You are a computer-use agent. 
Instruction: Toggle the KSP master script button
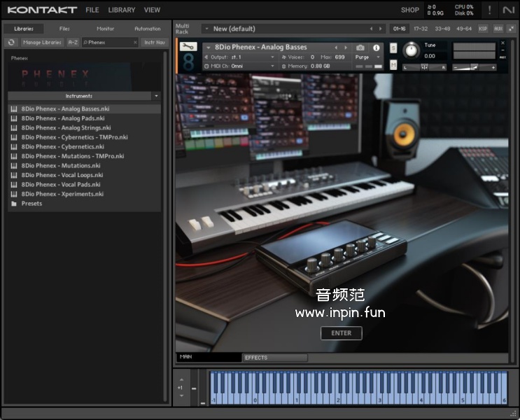tap(483, 29)
